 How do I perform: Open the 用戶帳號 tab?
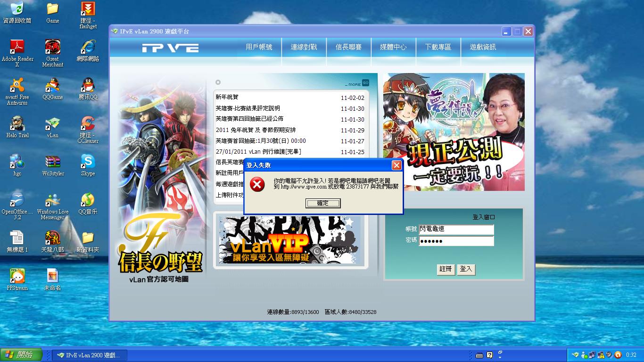[x=259, y=47]
